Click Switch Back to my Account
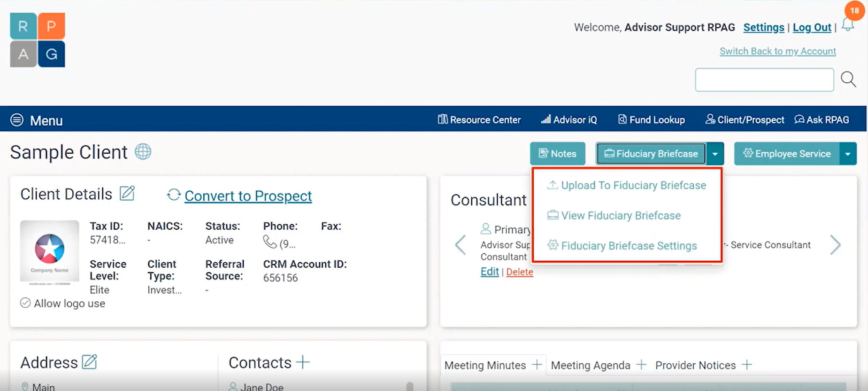The width and height of the screenshot is (868, 391). pyautogui.click(x=778, y=51)
